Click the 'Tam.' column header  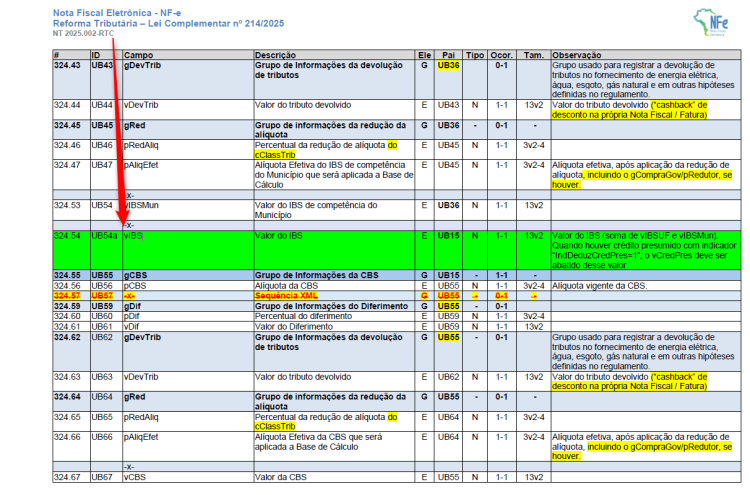pos(533,55)
